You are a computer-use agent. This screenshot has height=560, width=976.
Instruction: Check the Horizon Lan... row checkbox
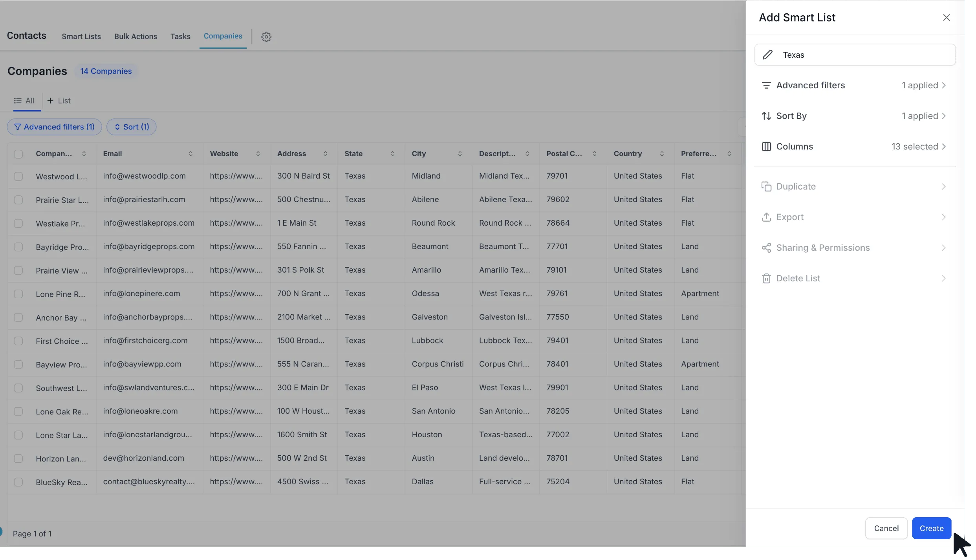coord(18,458)
